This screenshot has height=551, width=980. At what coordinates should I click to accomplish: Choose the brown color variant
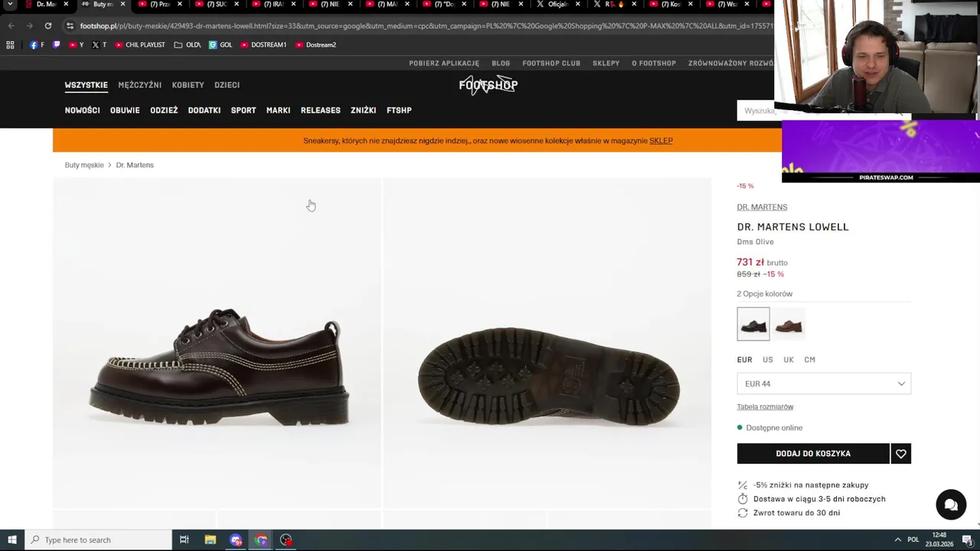[x=789, y=324]
